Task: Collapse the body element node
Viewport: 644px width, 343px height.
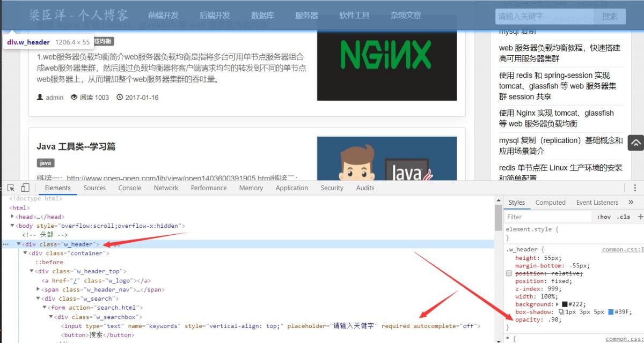Action: [x=13, y=226]
